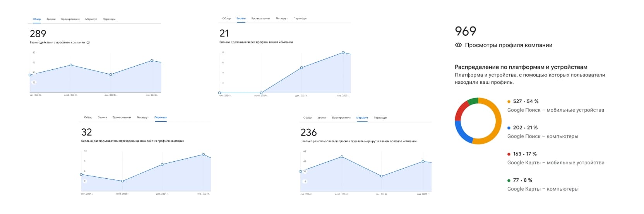Image resolution: width=644 pixels, height=214 pixels.
Task: Click green legend dot for 77 • 8 %
Action: [509, 181]
